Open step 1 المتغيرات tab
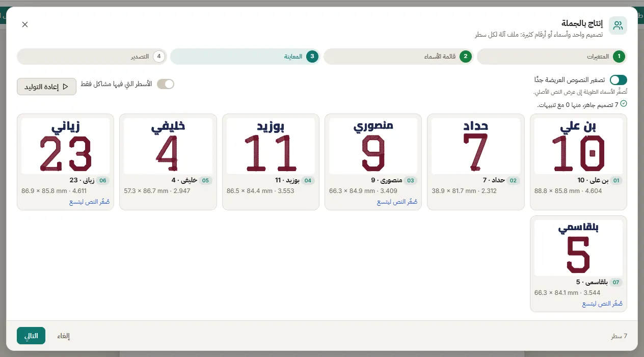The height and width of the screenshot is (357, 644). (552, 57)
